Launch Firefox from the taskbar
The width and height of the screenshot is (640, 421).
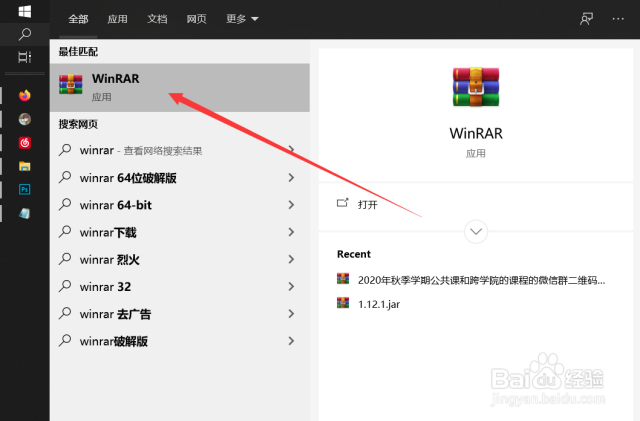click(x=25, y=96)
